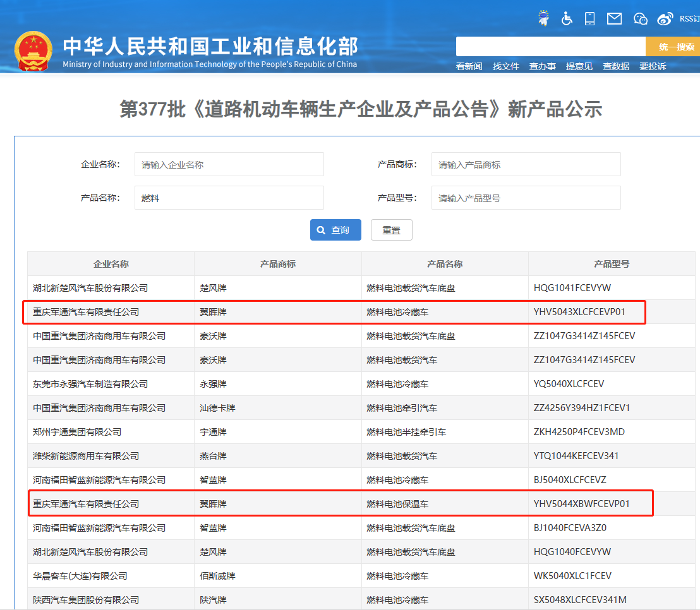Viewport: 700px width, 610px height.
Task: Click company 华晨客车(大连)有限公司
Action: coord(80,576)
